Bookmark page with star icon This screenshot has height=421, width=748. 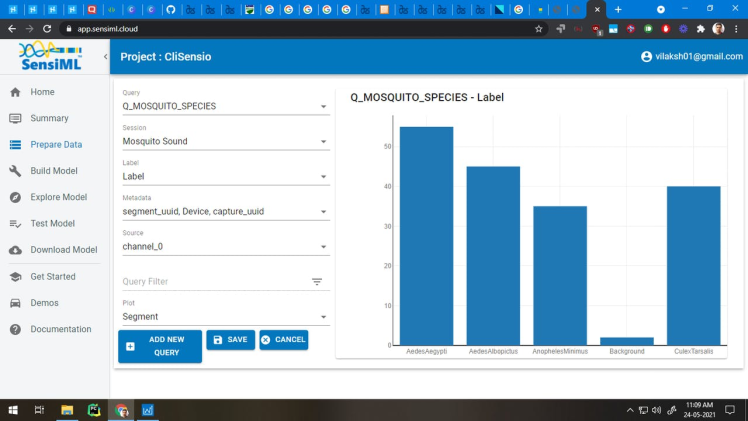pos(539,29)
